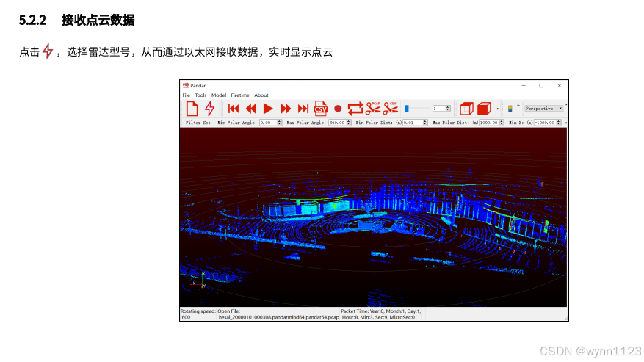644x362 pixels.
Task: Click the rewind double-arrow button
Action: (x=250, y=109)
